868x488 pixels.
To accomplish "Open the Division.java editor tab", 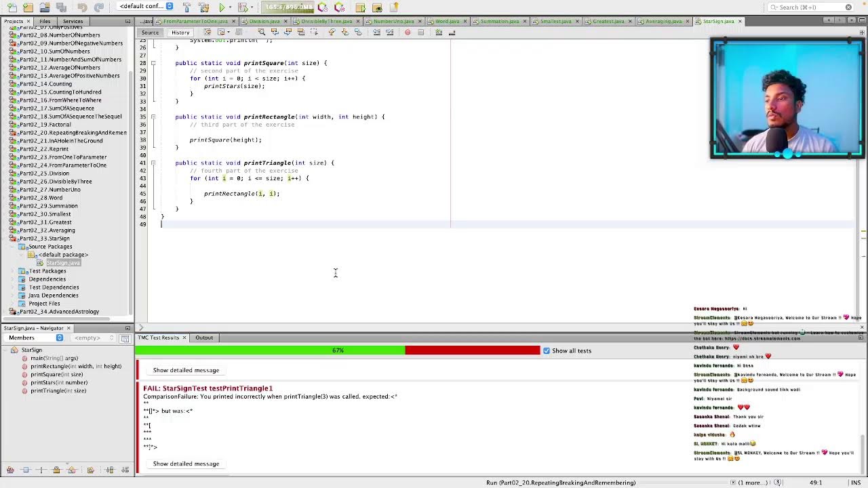I will (x=264, y=21).
